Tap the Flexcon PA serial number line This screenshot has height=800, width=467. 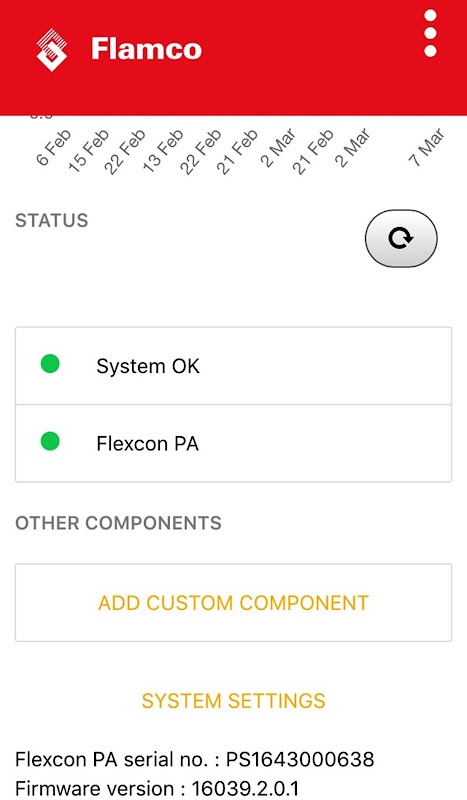click(x=195, y=759)
